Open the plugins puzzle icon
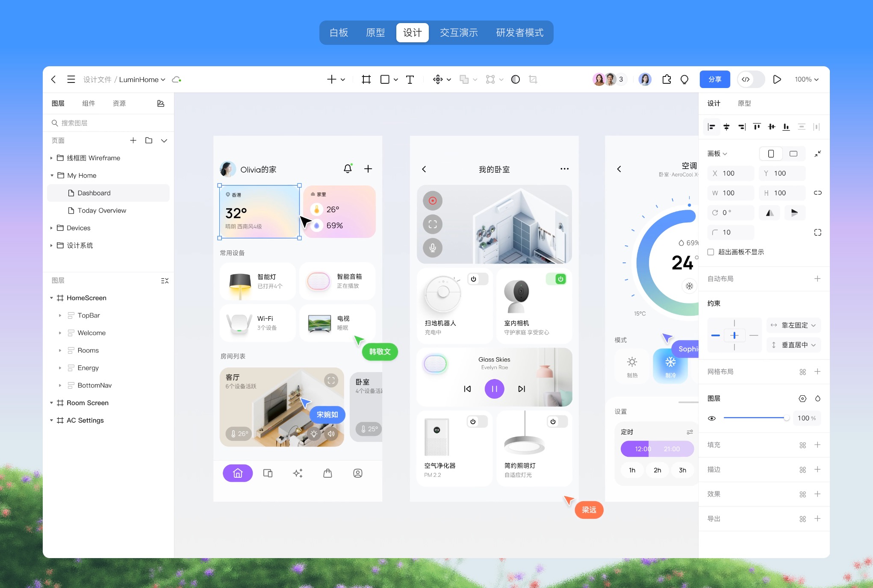This screenshot has width=873, height=588. (667, 79)
